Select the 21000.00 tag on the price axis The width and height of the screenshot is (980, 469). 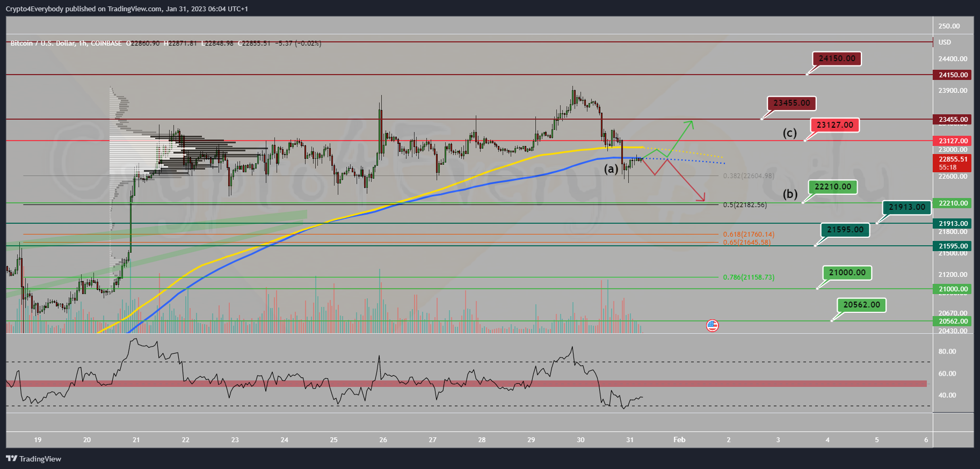(x=953, y=289)
